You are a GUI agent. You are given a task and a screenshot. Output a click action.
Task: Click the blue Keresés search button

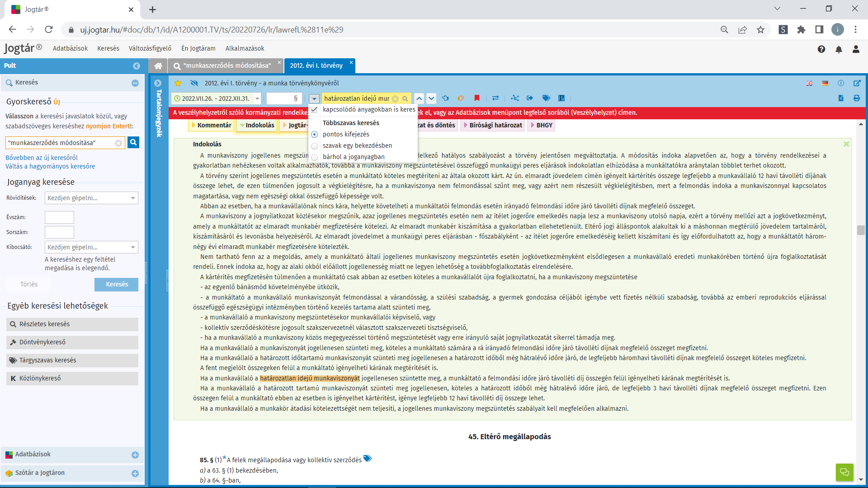click(117, 284)
